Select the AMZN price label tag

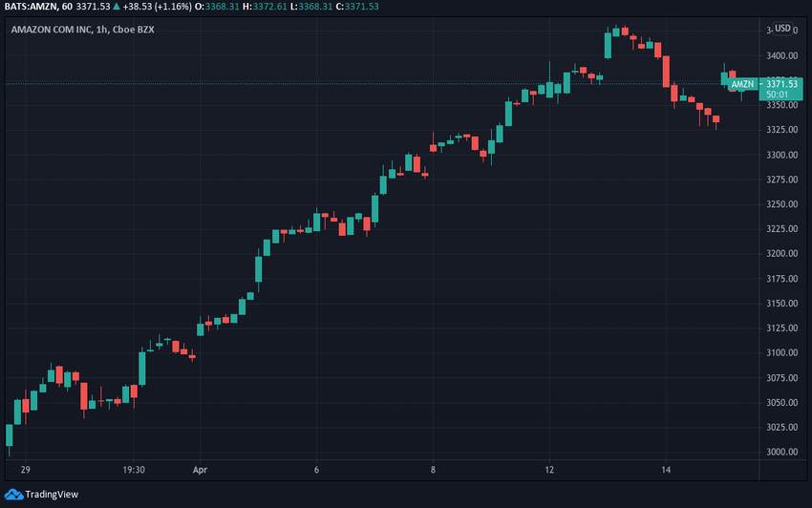click(x=742, y=84)
